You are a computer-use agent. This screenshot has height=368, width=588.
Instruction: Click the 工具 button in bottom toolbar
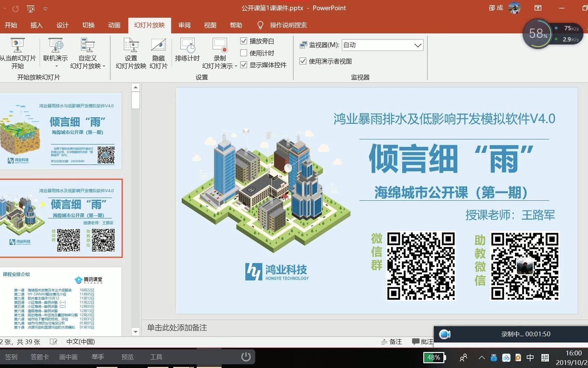(x=156, y=357)
